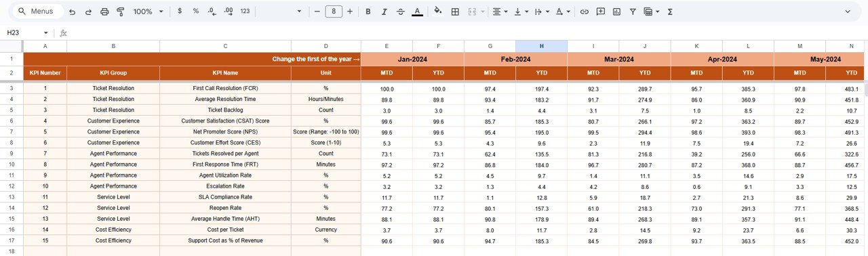
Task: Click the Insert comment icon
Action: point(600,12)
